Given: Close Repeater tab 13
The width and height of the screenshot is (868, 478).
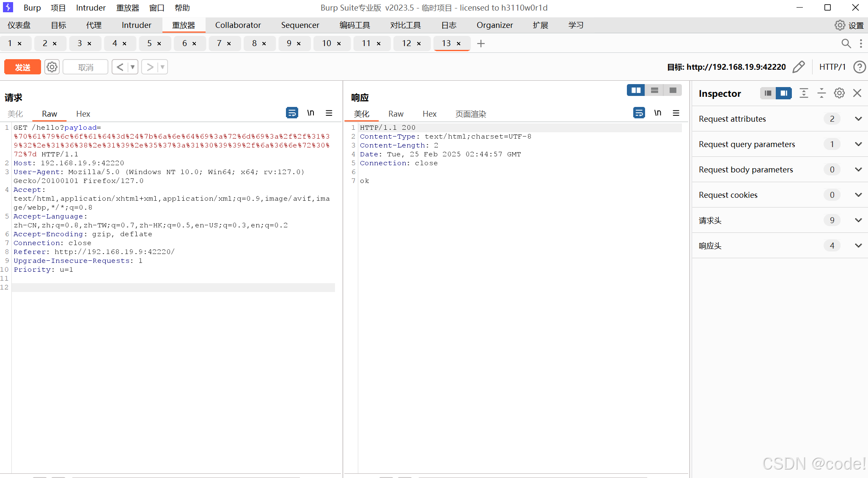Looking at the screenshot, I should point(459,44).
